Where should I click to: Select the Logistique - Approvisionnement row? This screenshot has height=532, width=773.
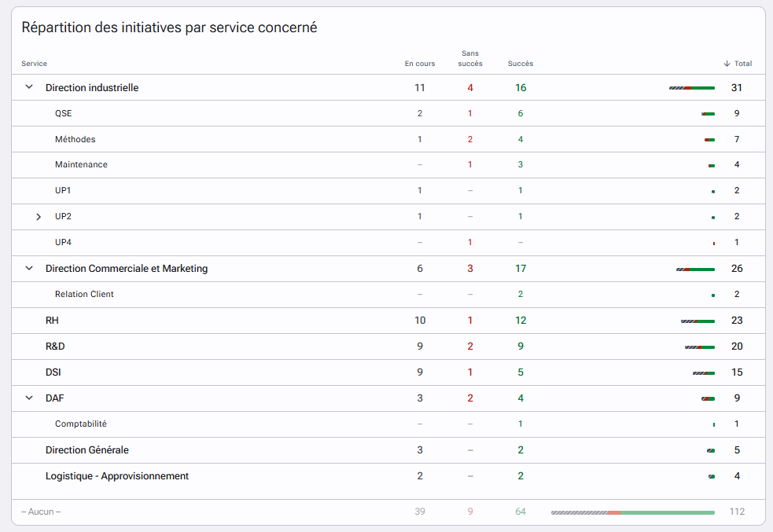click(388, 476)
